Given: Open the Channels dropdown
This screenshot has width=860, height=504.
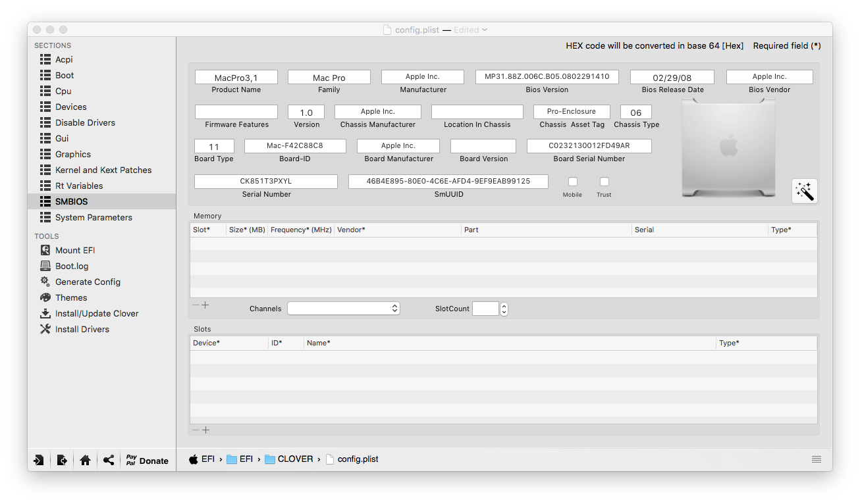Looking at the screenshot, I should click(x=344, y=309).
